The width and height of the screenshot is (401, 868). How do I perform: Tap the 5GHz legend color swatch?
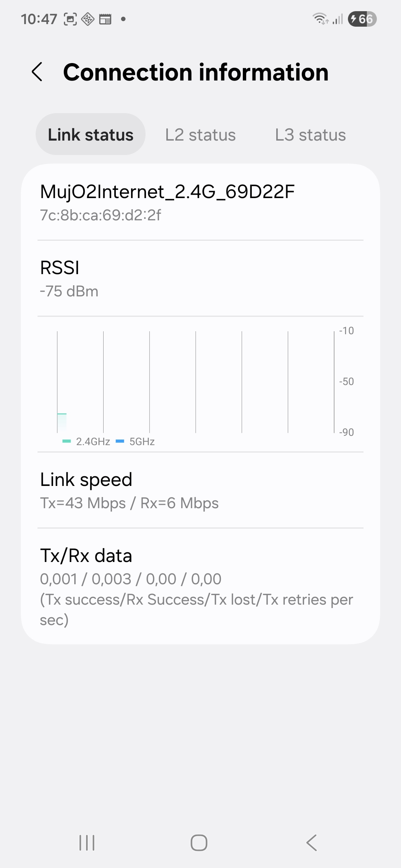click(120, 441)
